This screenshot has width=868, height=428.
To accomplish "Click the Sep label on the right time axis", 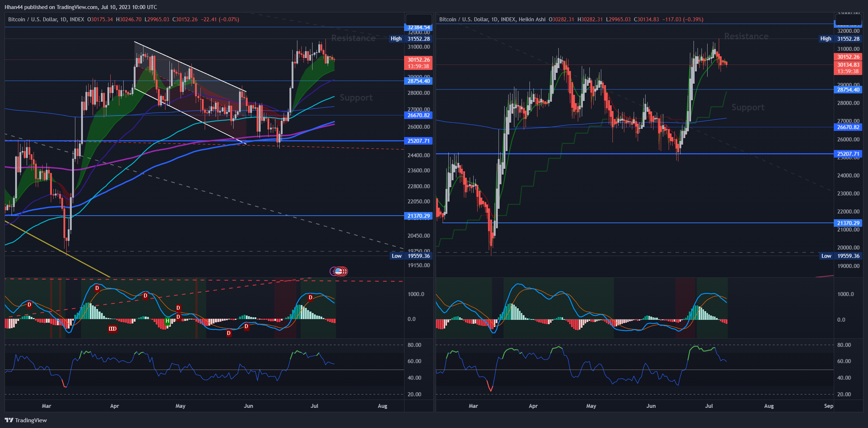I will pos(829,406).
